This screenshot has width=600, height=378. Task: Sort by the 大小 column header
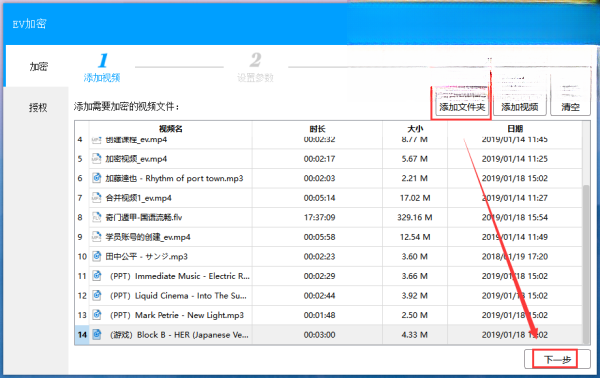[415, 129]
